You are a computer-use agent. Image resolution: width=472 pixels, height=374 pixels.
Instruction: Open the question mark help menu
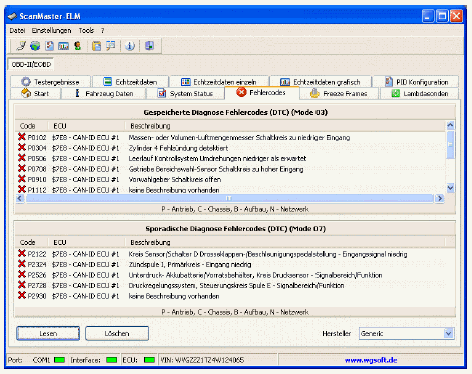(102, 31)
